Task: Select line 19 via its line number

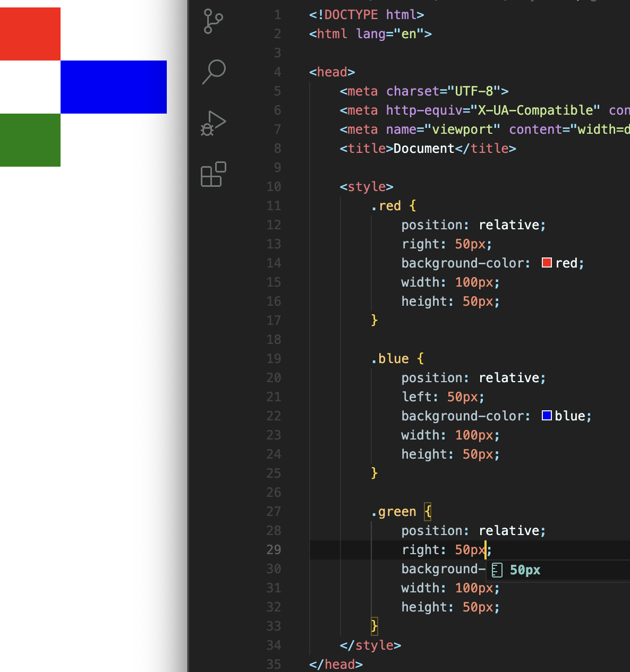Action: pyautogui.click(x=274, y=359)
